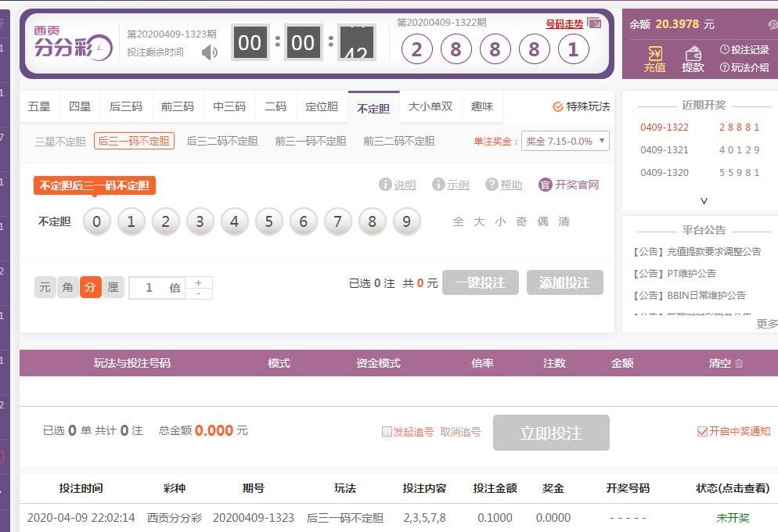Switch to the 四星 tab
This screenshot has height=532, width=778.
[x=80, y=106]
